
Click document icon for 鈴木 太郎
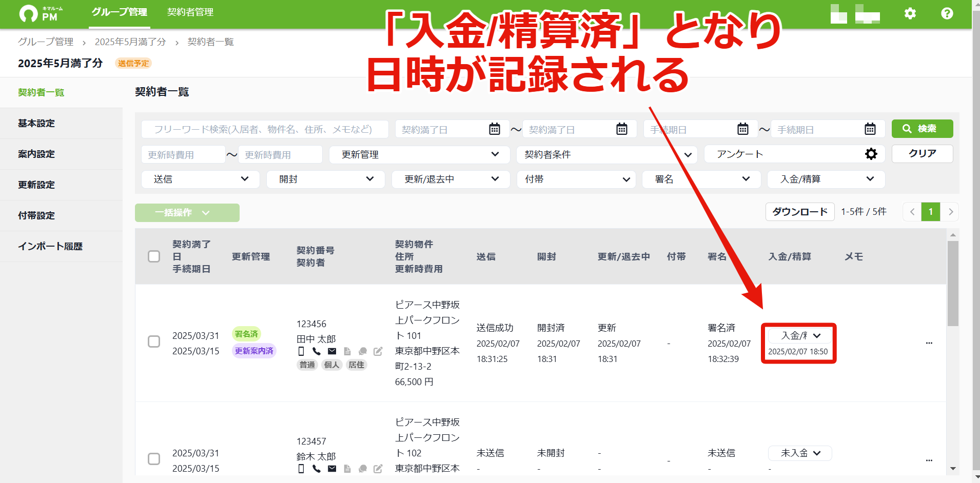click(x=347, y=469)
